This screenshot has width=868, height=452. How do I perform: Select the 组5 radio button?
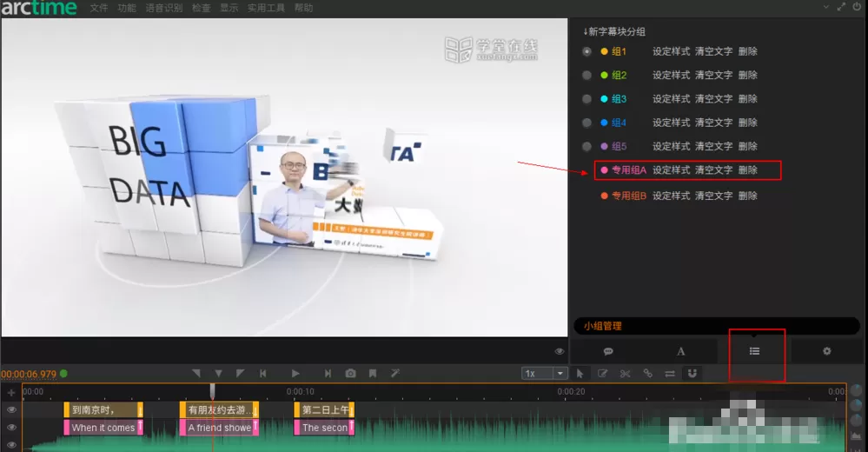[x=586, y=147]
